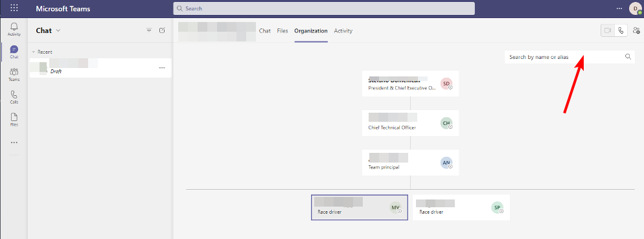This screenshot has height=239, width=644.
Task: Switch to the Chat tab
Action: pyautogui.click(x=265, y=31)
